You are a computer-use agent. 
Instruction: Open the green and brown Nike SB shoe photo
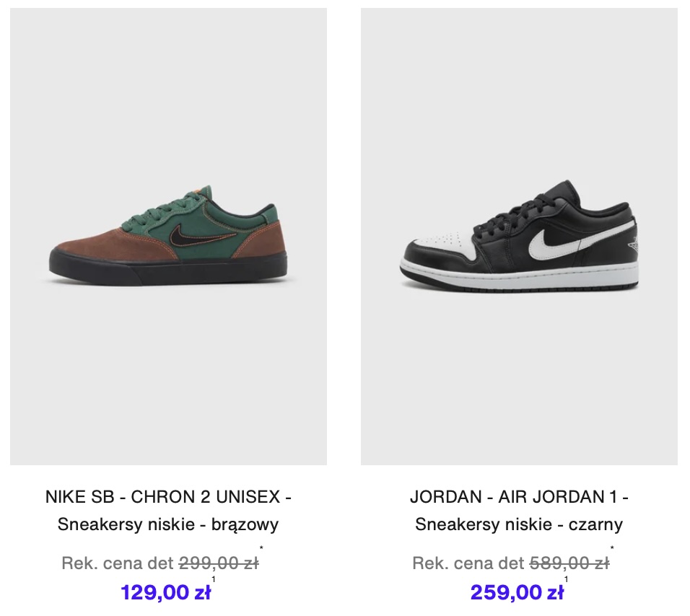pyautogui.click(x=168, y=236)
